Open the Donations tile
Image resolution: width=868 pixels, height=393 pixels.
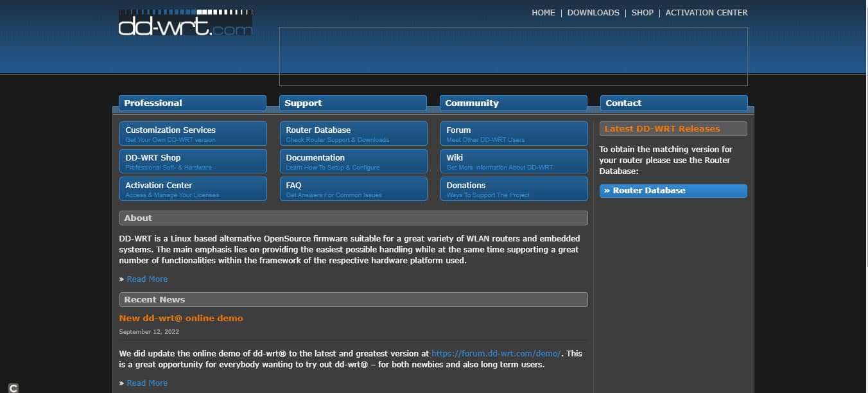tap(514, 189)
